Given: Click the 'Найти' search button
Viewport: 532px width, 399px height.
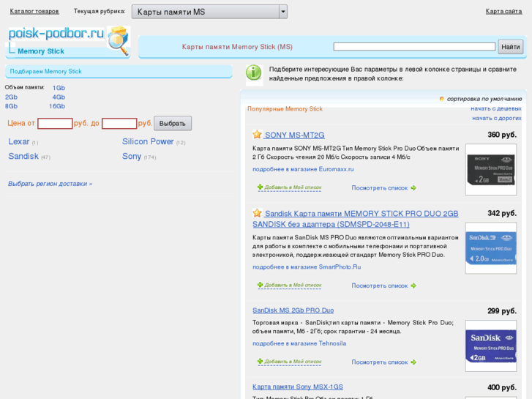Looking at the screenshot, I should tap(510, 47).
